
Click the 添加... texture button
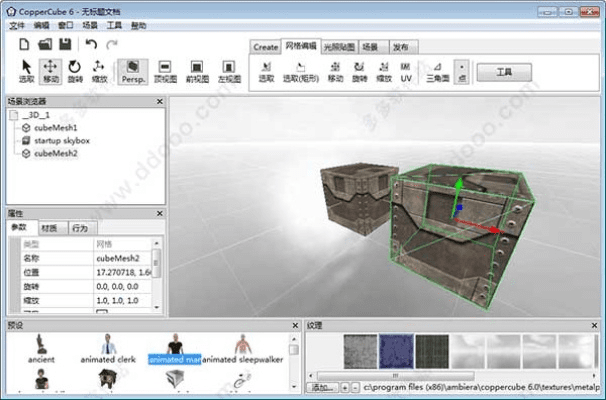click(x=321, y=386)
